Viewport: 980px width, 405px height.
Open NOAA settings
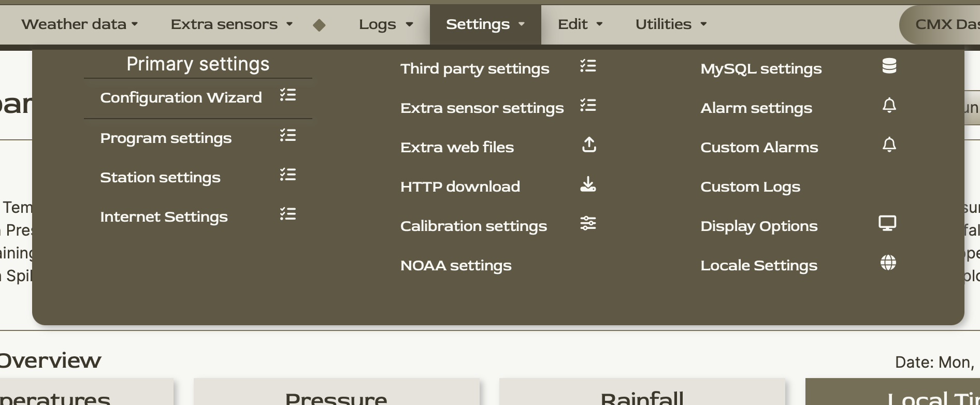pyautogui.click(x=456, y=266)
